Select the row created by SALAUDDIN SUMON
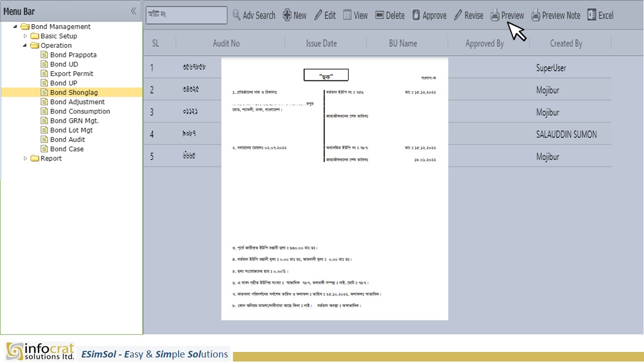This screenshot has width=644, height=362. (377, 134)
